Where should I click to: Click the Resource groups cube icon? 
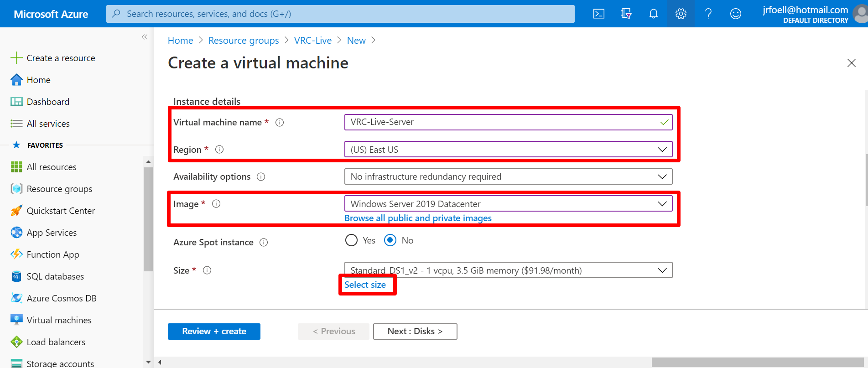point(16,189)
